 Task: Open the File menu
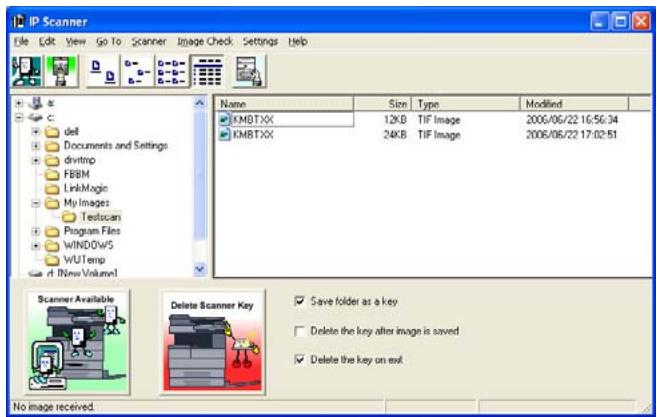tap(21, 41)
